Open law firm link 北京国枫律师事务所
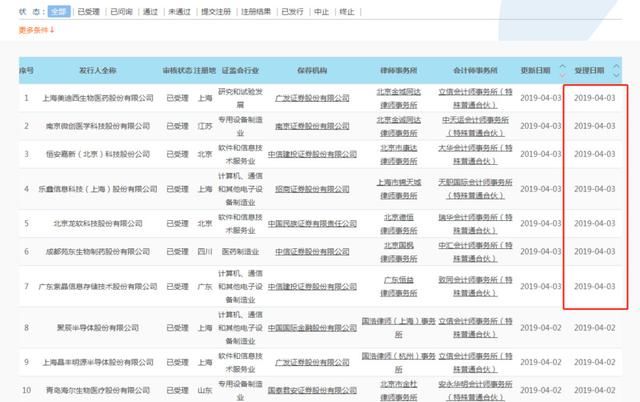The image size is (640, 402). (398, 252)
